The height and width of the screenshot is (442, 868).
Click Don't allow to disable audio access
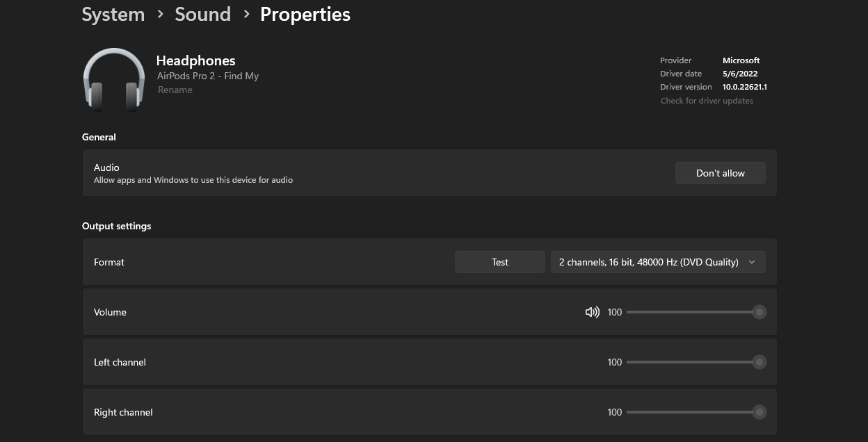pyautogui.click(x=720, y=173)
